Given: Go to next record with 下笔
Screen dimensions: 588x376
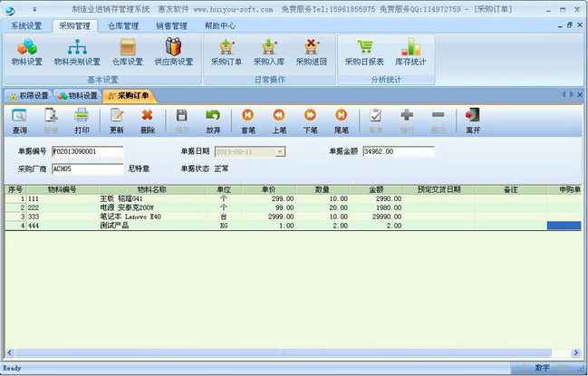Looking at the screenshot, I should tap(310, 121).
